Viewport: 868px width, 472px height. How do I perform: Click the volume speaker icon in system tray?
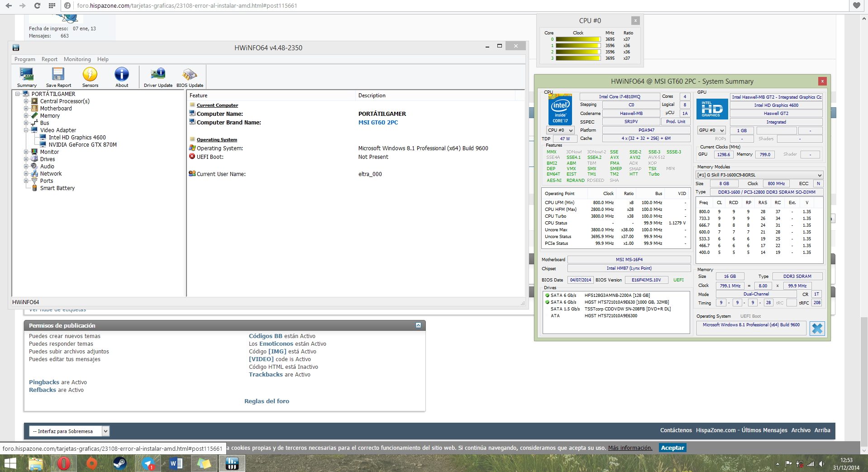click(x=821, y=464)
